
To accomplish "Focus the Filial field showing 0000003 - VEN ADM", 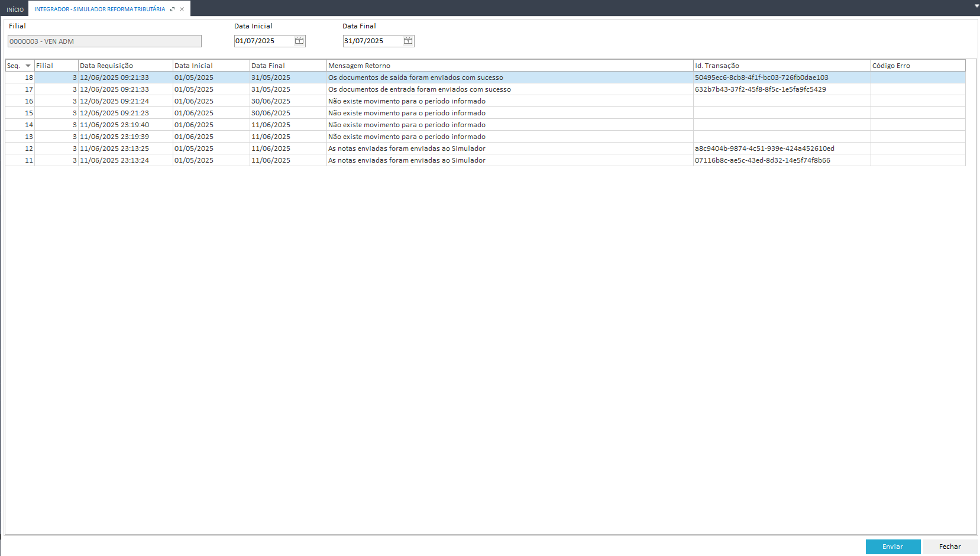I will tap(105, 41).
